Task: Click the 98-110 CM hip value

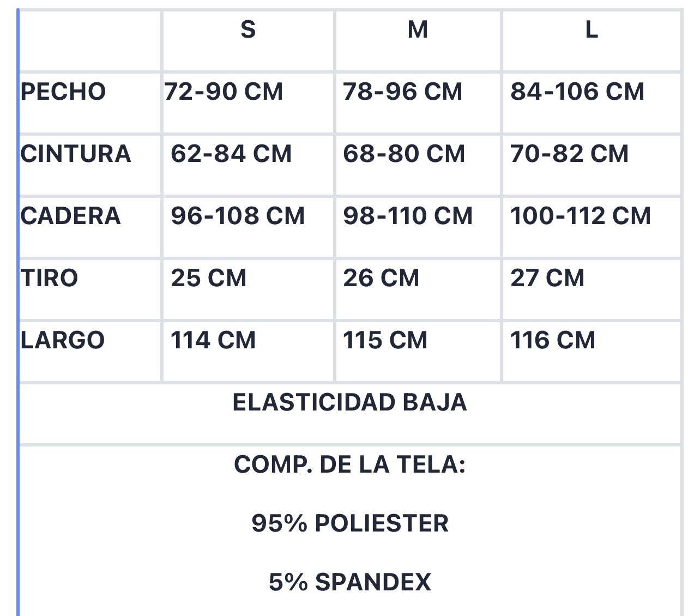Action: pyautogui.click(x=408, y=216)
